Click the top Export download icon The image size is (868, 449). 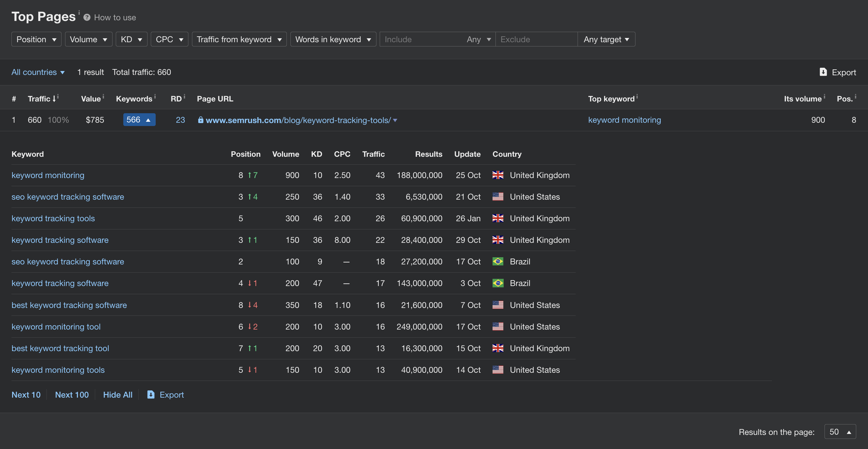pyautogui.click(x=823, y=72)
